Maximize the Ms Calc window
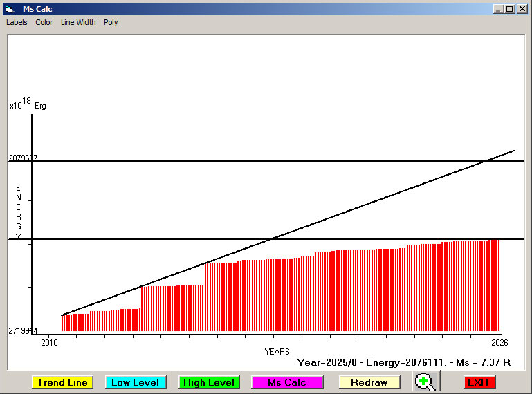This screenshot has width=532, height=394. (x=510, y=9)
